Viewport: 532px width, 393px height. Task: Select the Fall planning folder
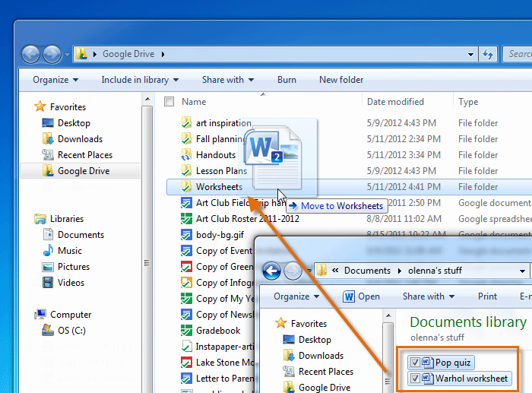pos(221,139)
